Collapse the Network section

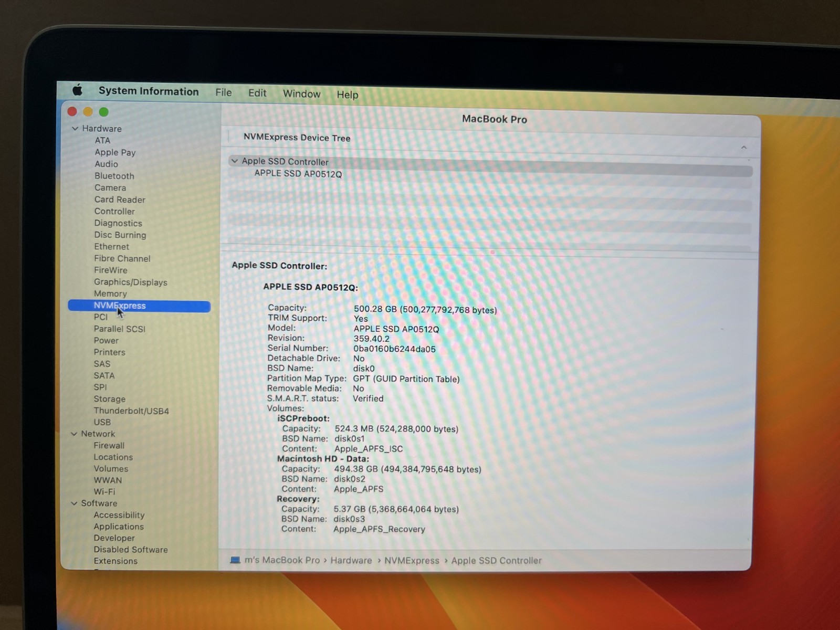click(74, 434)
